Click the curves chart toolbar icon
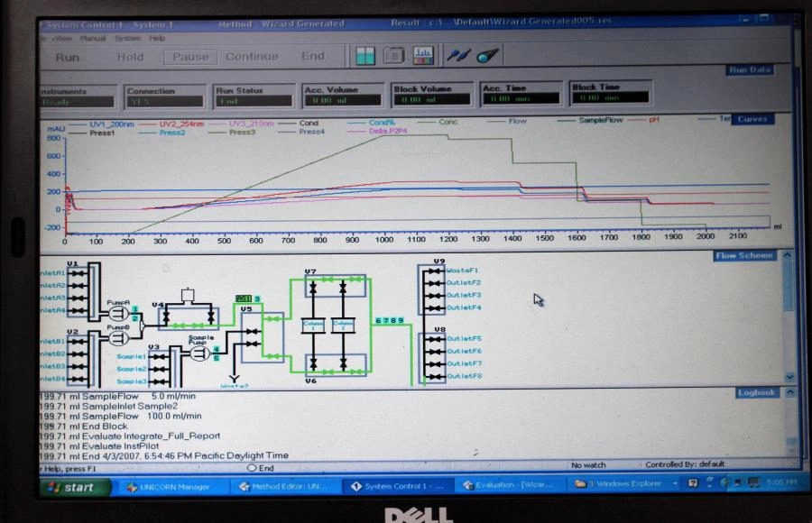The height and width of the screenshot is (523, 812). point(423,56)
